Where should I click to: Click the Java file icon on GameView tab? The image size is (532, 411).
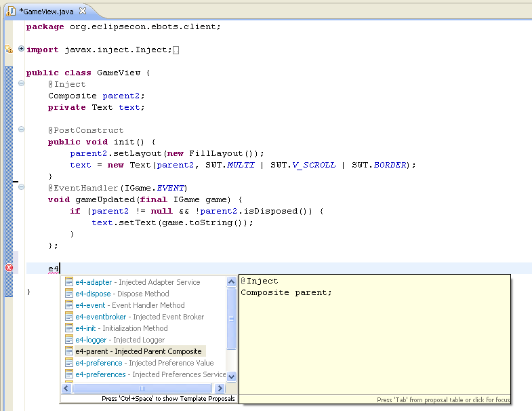tap(12, 12)
